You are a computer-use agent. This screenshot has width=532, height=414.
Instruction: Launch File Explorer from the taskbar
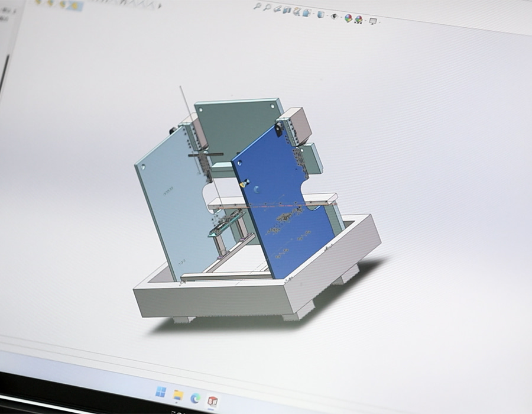[177, 394]
